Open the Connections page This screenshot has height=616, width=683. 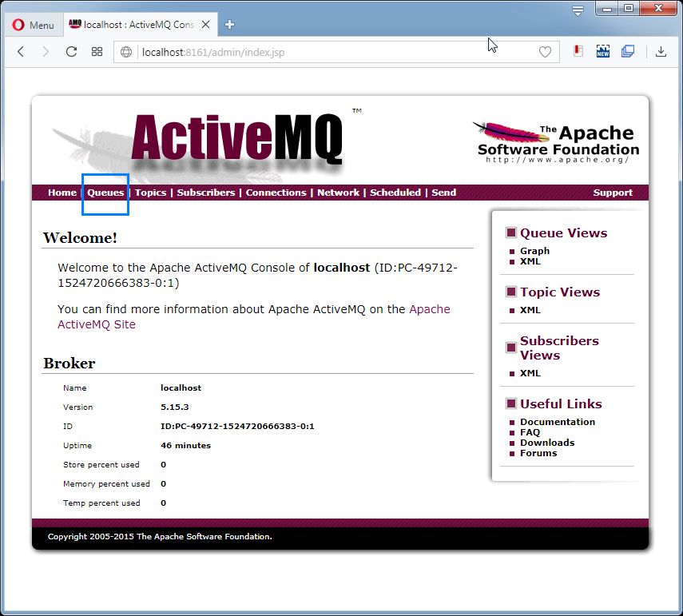point(276,193)
